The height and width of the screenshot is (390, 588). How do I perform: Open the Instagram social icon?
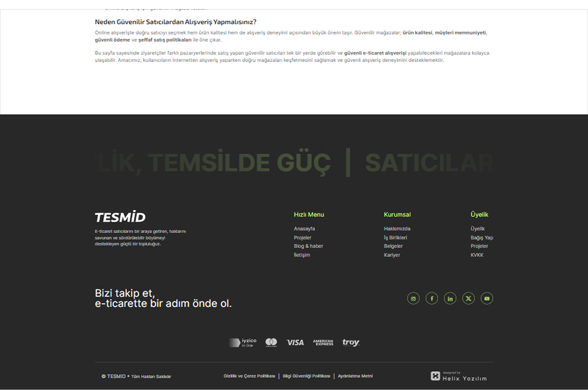pyautogui.click(x=413, y=298)
